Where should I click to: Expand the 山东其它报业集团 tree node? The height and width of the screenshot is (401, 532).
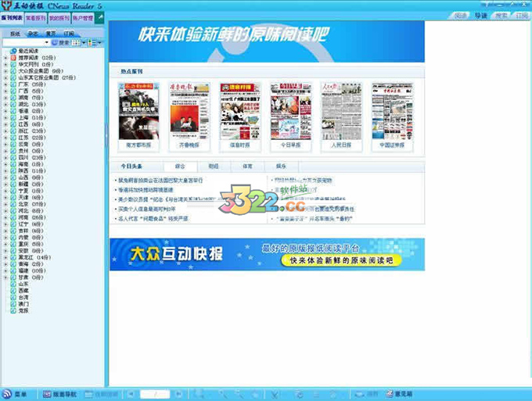pos(5,77)
